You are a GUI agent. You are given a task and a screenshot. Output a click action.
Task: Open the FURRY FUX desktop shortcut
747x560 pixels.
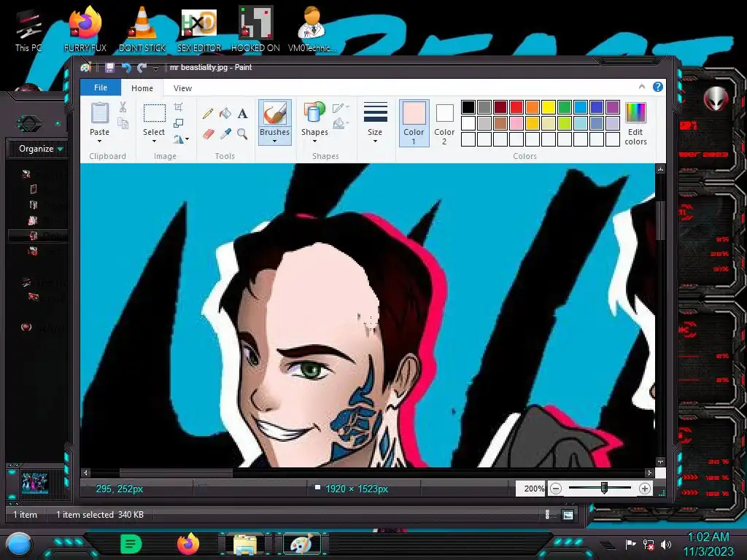[85, 28]
